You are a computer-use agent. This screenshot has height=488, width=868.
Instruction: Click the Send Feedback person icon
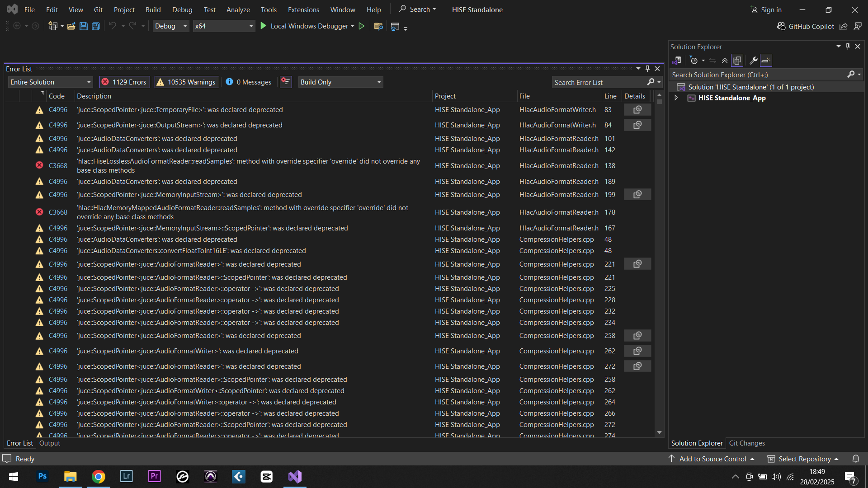tap(858, 27)
